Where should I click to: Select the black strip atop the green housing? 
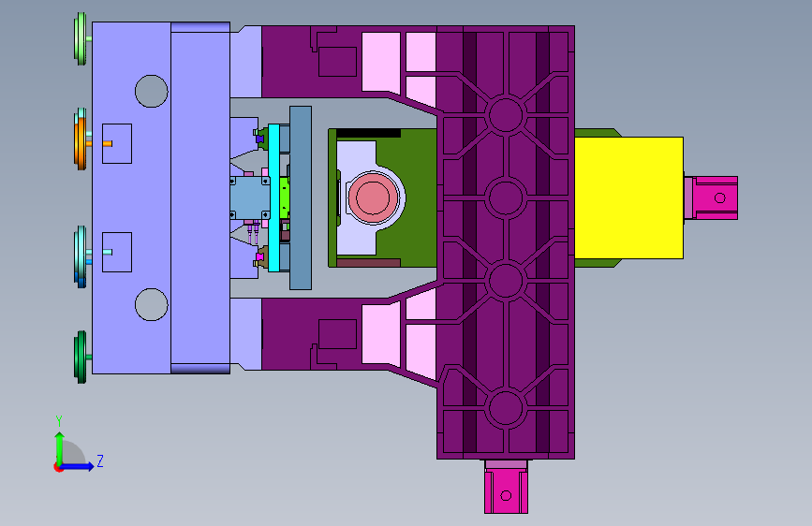coord(368,133)
